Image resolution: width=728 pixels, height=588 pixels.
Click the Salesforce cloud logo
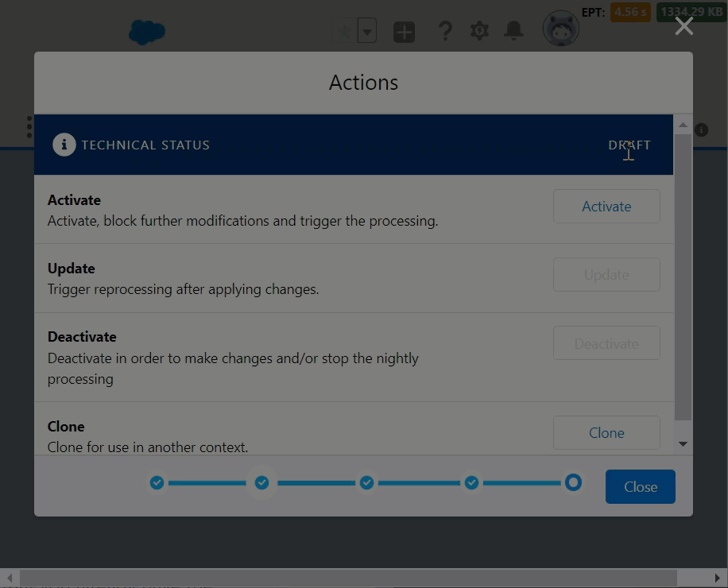(x=147, y=32)
